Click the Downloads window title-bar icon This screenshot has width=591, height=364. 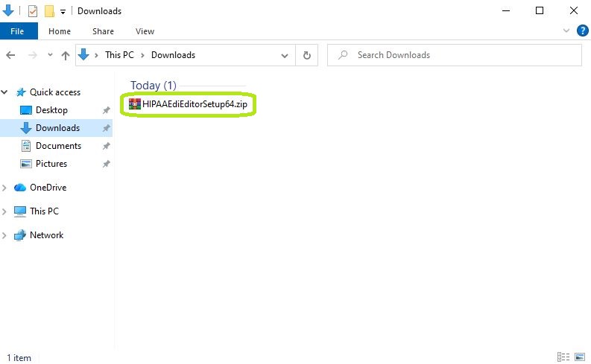tap(8, 11)
